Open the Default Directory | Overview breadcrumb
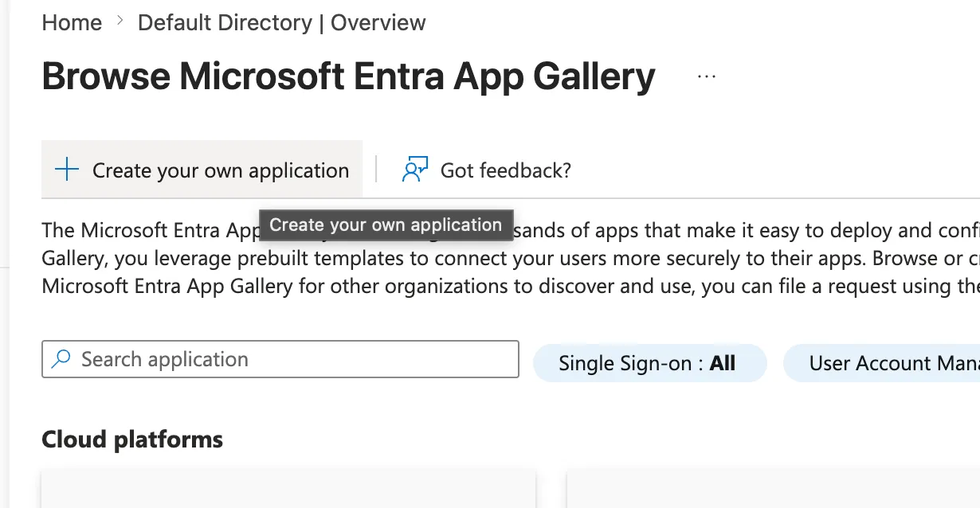980x508 pixels. (x=281, y=22)
